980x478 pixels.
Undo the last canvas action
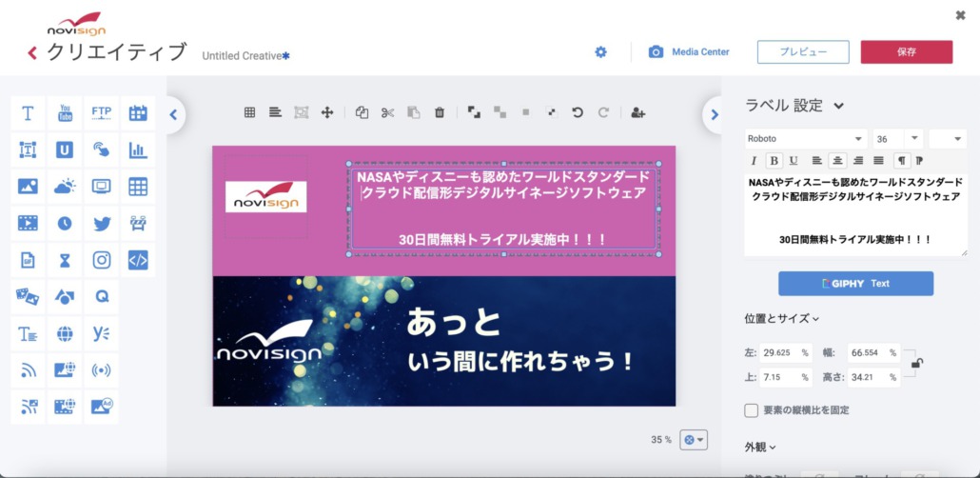click(x=578, y=112)
